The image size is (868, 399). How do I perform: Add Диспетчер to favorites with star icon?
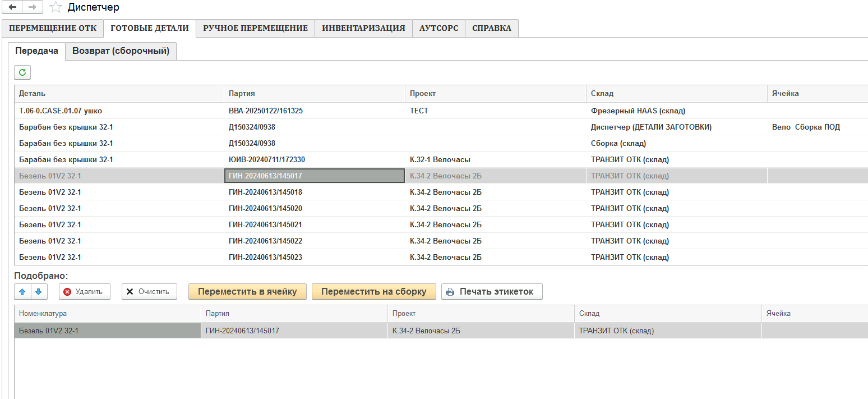pyautogui.click(x=56, y=7)
